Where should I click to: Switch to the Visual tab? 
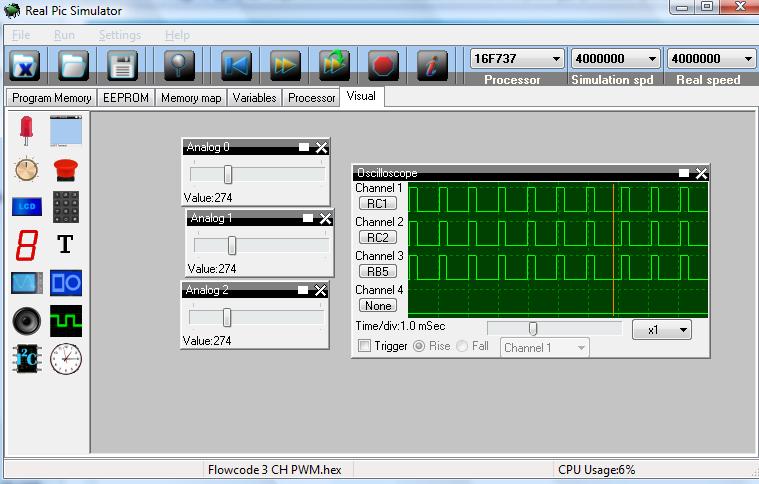[362, 96]
